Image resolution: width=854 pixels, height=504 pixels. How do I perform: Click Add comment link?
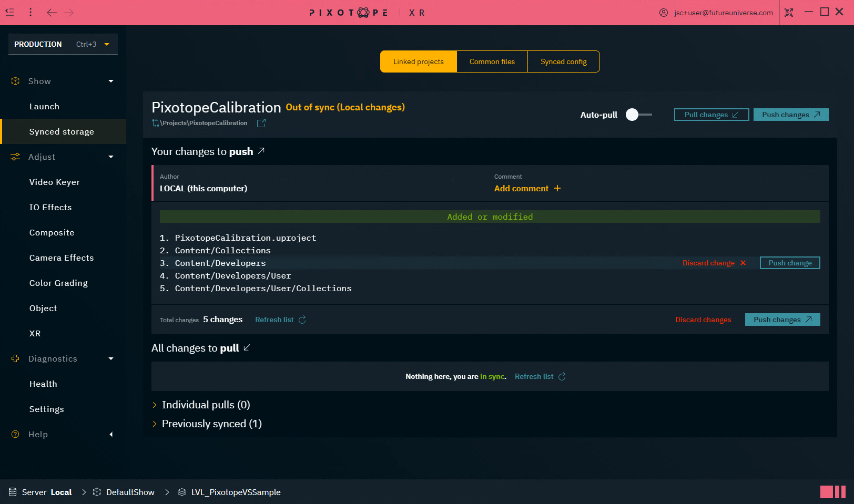point(521,188)
